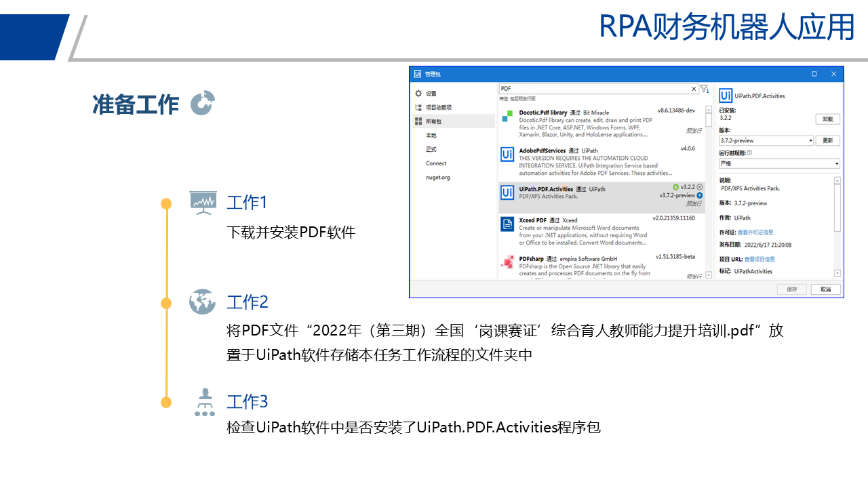Select the Xceed PDF package title

(532, 220)
